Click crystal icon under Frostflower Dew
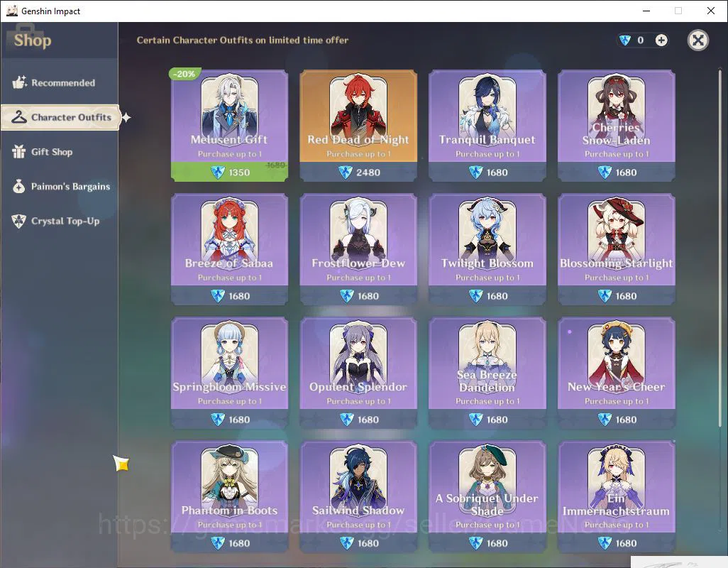The width and height of the screenshot is (728, 568). click(347, 296)
